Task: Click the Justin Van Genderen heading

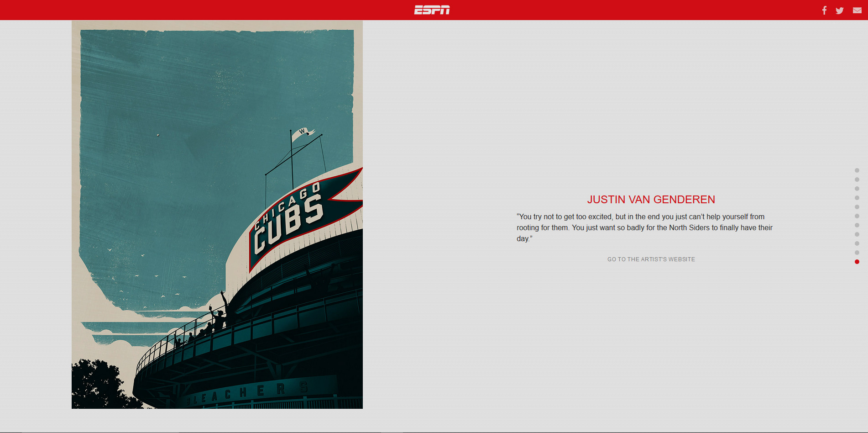Action: click(x=651, y=200)
